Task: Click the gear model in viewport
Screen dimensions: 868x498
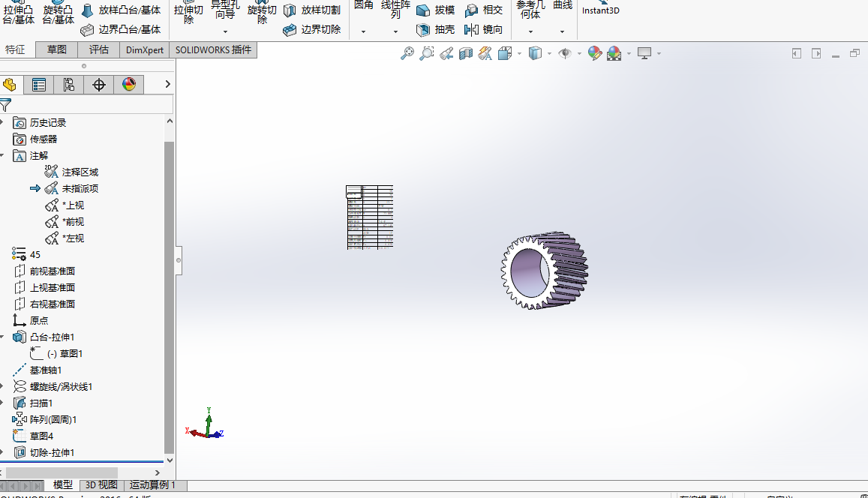Action: (544, 271)
